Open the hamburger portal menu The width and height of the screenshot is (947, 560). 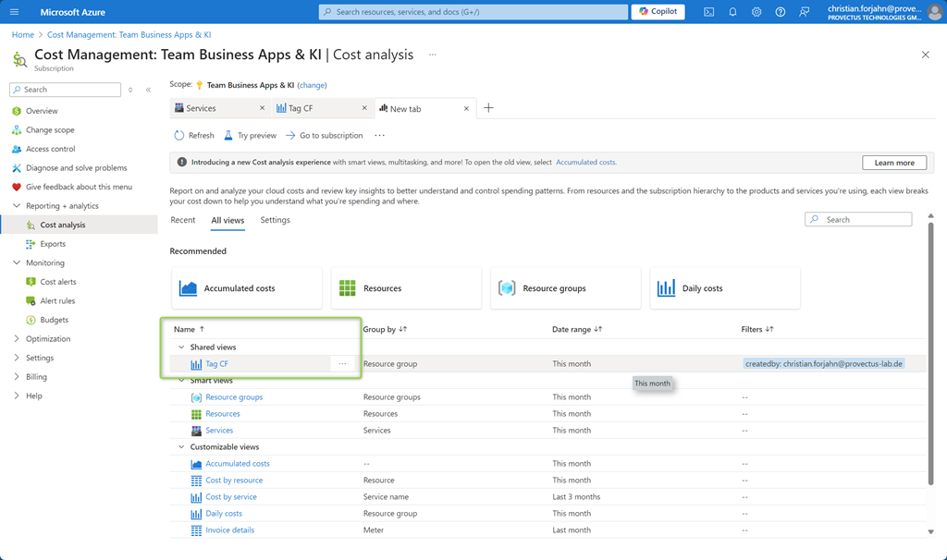(x=14, y=12)
